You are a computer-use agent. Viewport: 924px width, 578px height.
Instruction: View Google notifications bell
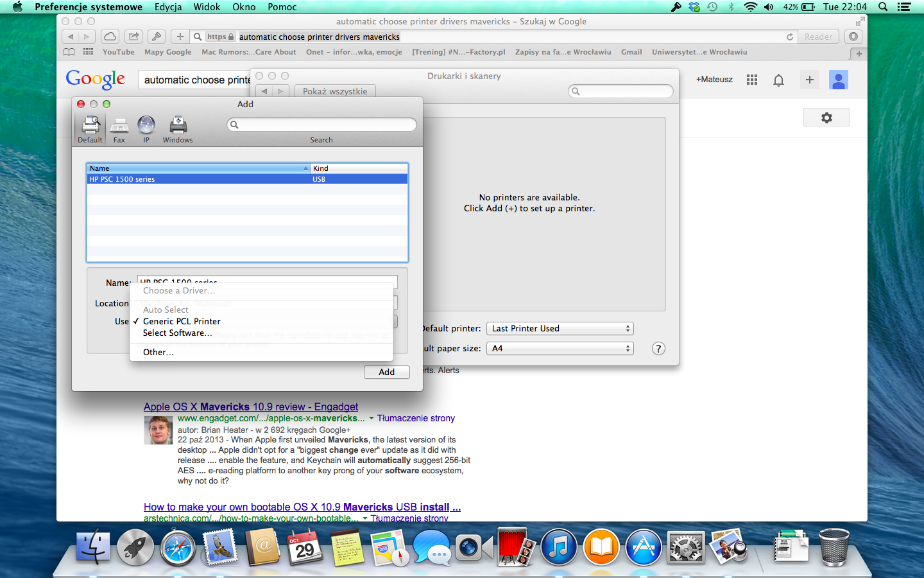tap(778, 80)
